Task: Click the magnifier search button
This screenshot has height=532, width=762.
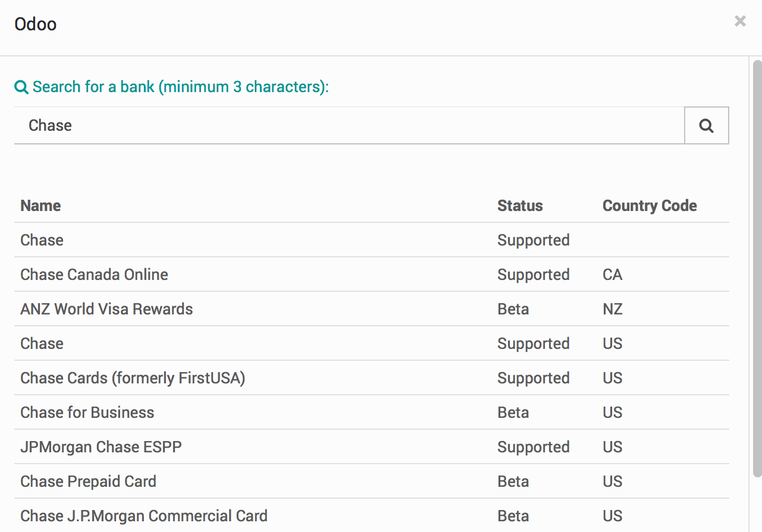Action: click(x=706, y=125)
